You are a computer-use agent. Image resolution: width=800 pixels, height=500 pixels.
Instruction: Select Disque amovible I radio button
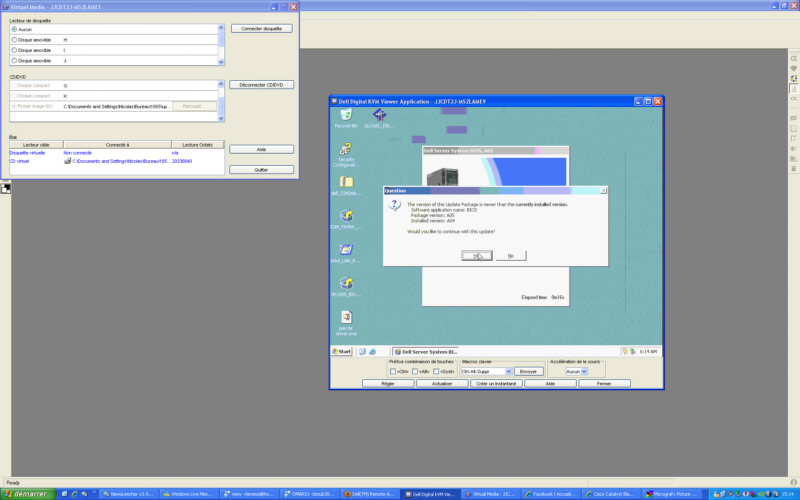(x=14, y=50)
